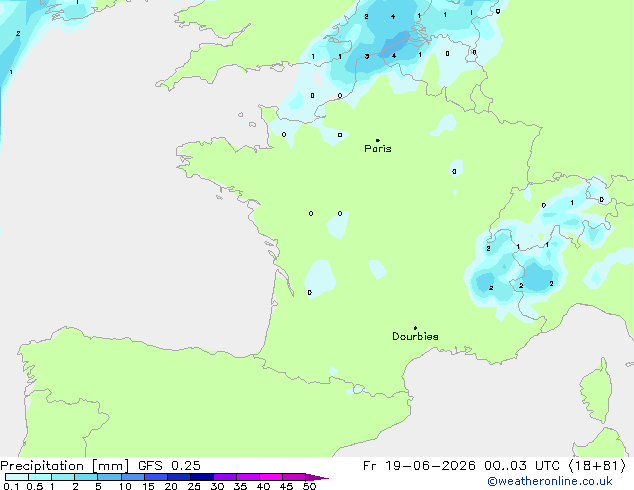Click the 'Fr 19-06-2026' date text

(419, 466)
